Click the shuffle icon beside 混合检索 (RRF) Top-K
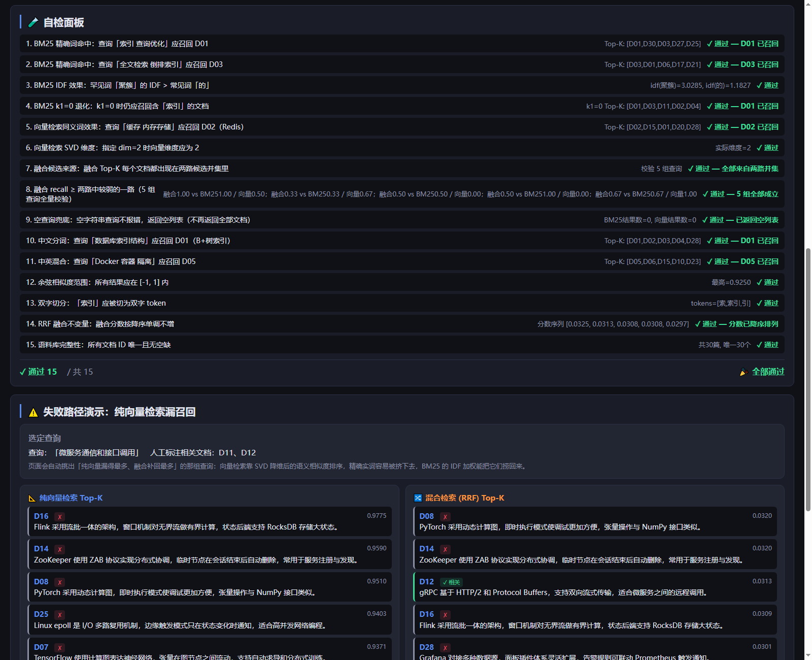 tap(418, 498)
